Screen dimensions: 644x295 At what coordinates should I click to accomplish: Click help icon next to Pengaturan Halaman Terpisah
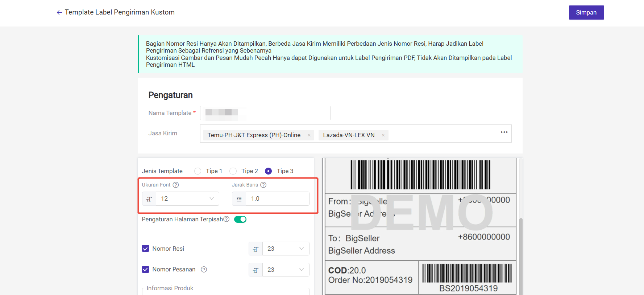227,219
